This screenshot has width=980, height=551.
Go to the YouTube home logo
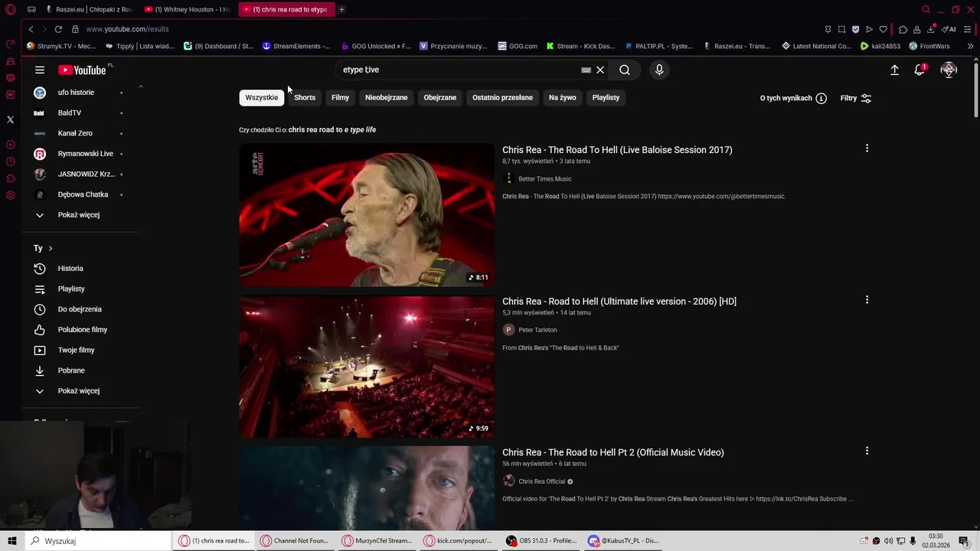coord(82,70)
